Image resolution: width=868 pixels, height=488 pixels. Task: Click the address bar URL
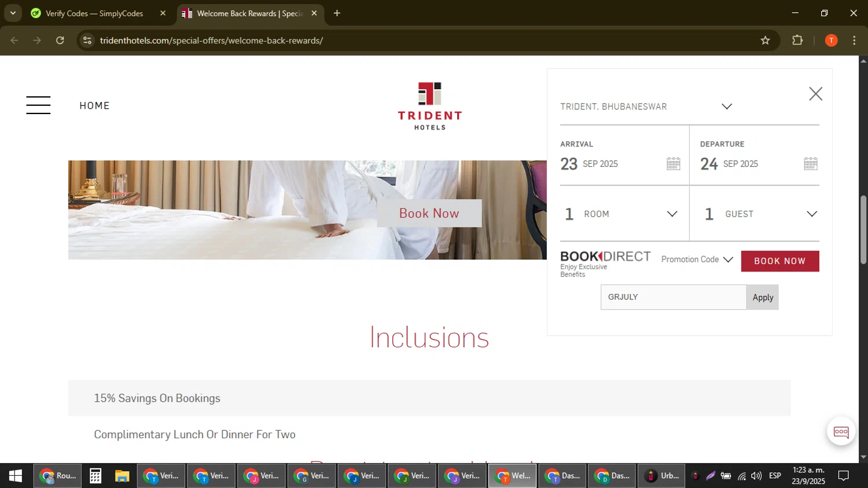click(211, 41)
